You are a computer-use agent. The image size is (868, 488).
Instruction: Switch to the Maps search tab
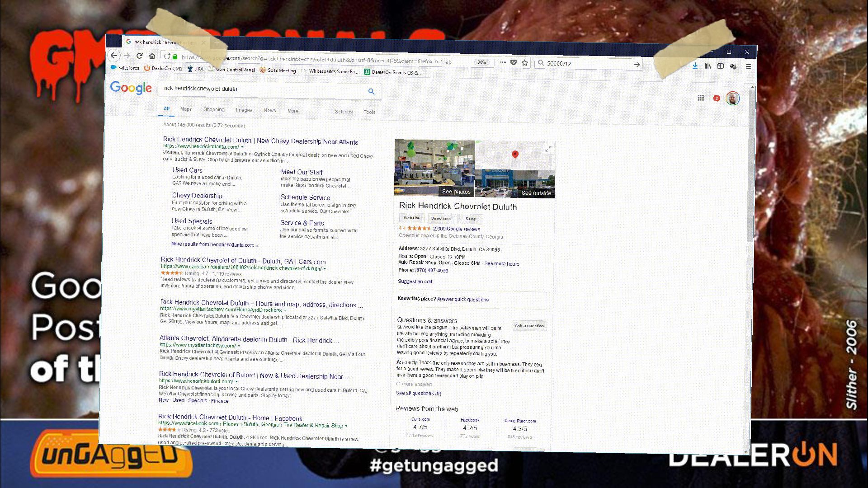(x=186, y=109)
